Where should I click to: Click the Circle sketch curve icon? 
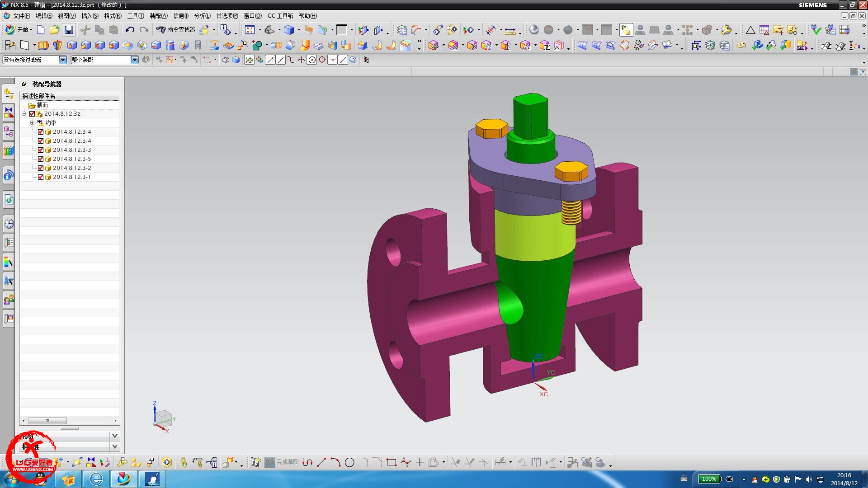coord(349,462)
